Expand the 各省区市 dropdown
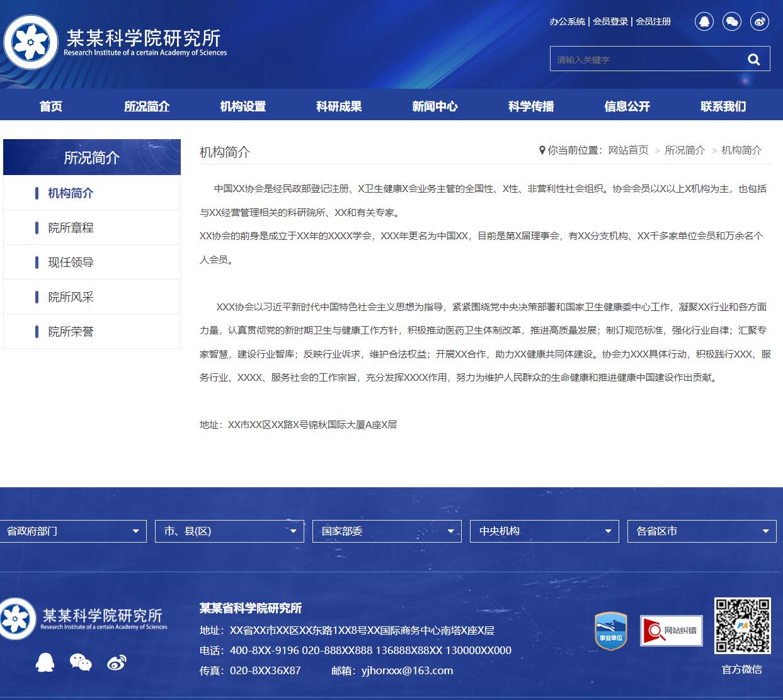The height and width of the screenshot is (700, 783). pyautogui.click(x=702, y=531)
